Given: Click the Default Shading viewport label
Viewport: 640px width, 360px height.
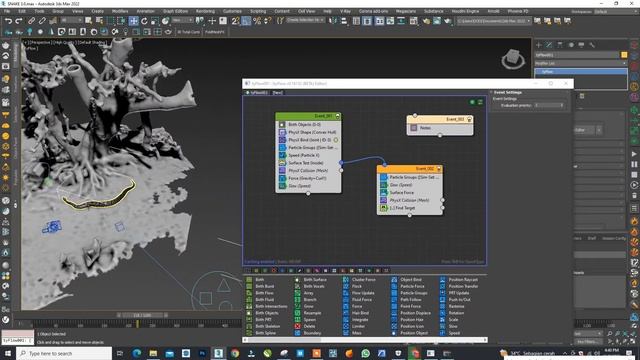Looking at the screenshot, I should [x=92, y=42].
